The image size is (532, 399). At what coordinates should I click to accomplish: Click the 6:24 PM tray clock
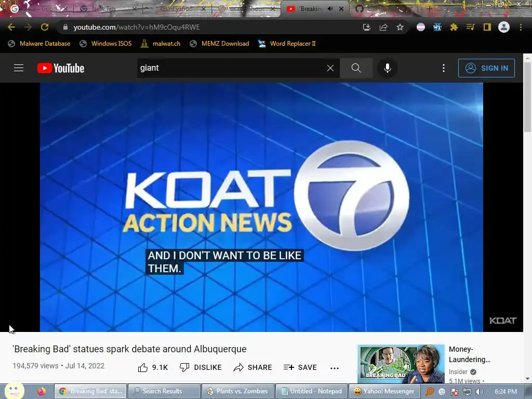(506, 392)
